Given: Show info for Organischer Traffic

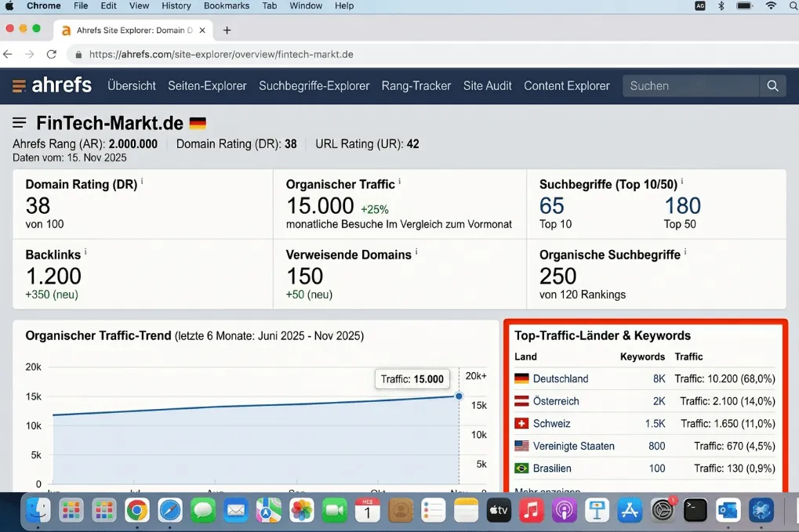Looking at the screenshot, I should point(400,181).
